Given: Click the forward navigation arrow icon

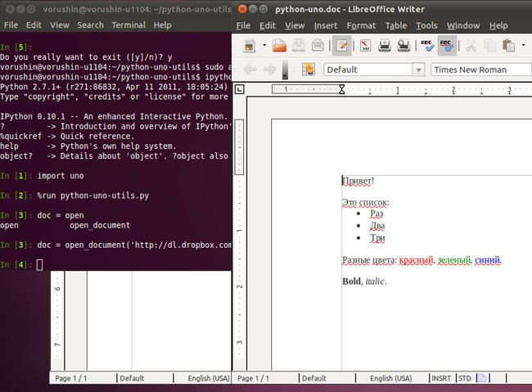Looking at the screenshot, I should point(269,70).
